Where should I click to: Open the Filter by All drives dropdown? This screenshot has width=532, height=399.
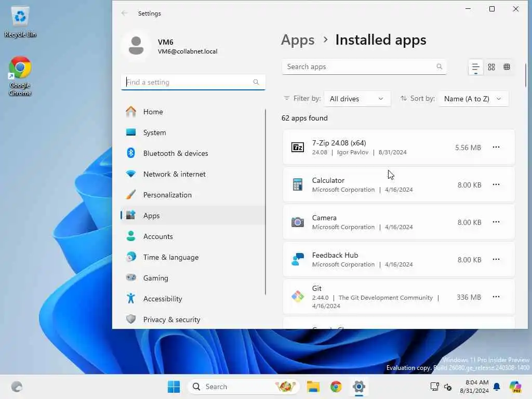(x=357, y=99)
